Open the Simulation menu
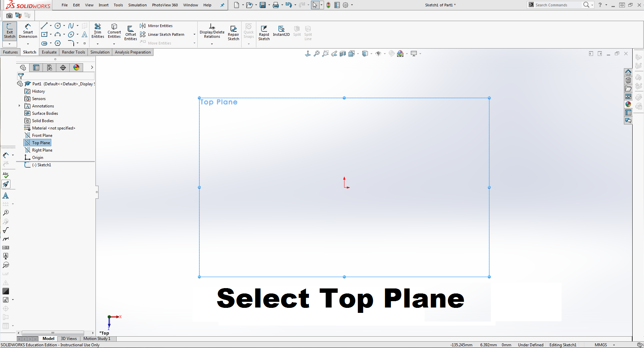Image resolution: width=644 pixels, height=348 pixels. pyautogui.click(x=137, y=5)
